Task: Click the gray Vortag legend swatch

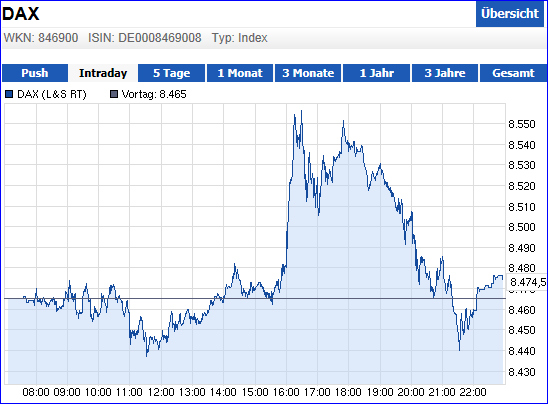Action: tap(114, 94)
